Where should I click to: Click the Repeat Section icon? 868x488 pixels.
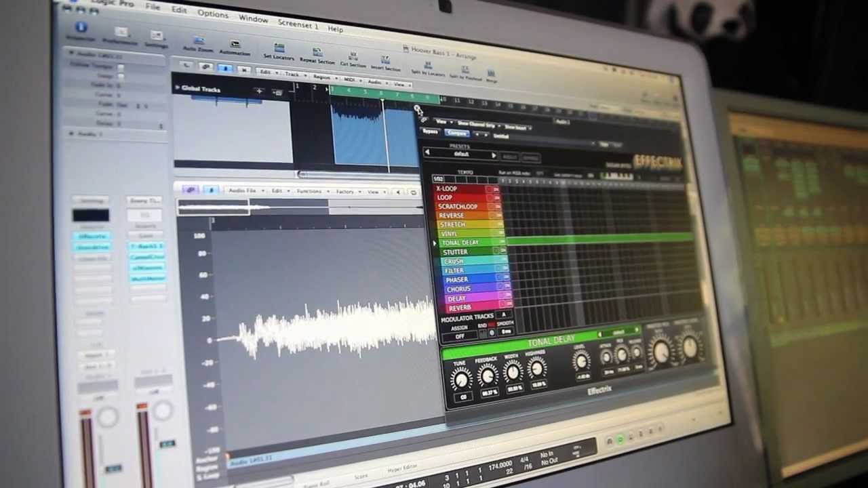coord(317,52)
